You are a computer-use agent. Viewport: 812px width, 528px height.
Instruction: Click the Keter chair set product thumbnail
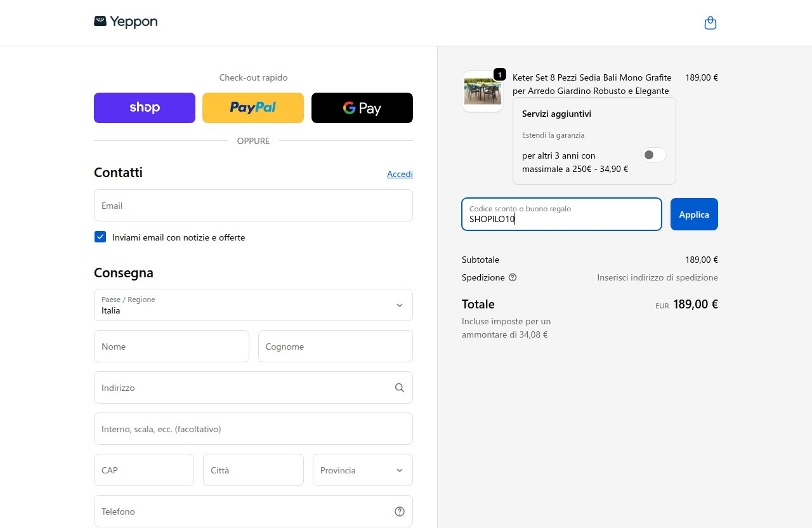(483, 91)
